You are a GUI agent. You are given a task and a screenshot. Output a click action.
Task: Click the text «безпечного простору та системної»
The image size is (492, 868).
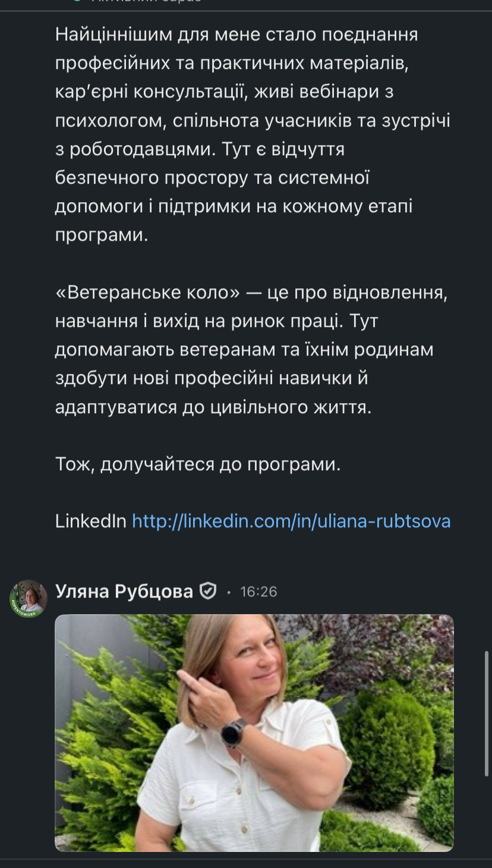click(x=213, y=178)
